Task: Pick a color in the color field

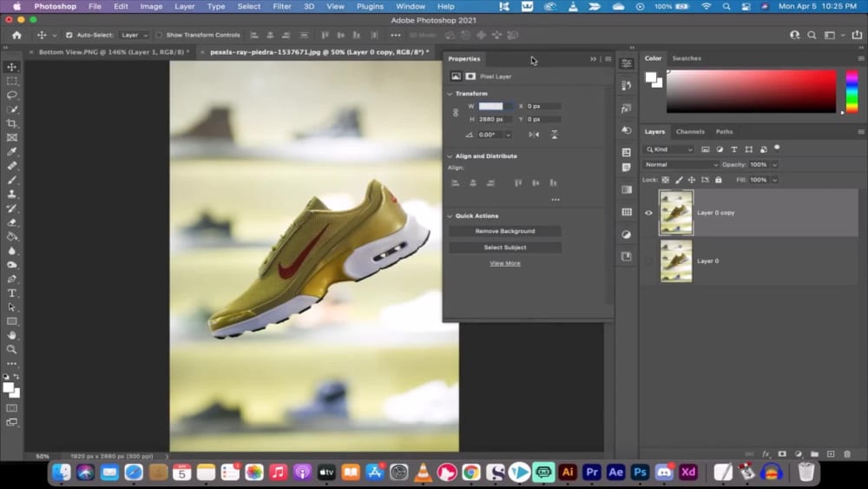Action: (x=751, y=91)
